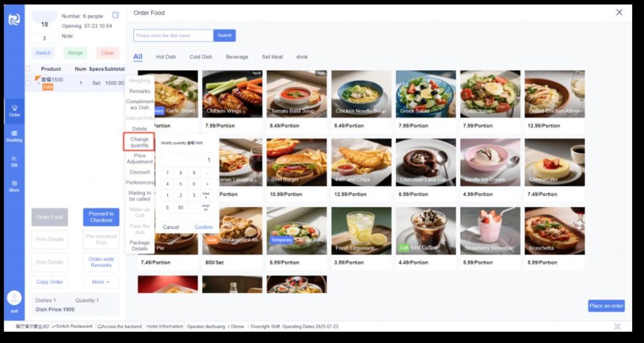Click the app logo at the top of the sidebar

click(x=14, y=20)
